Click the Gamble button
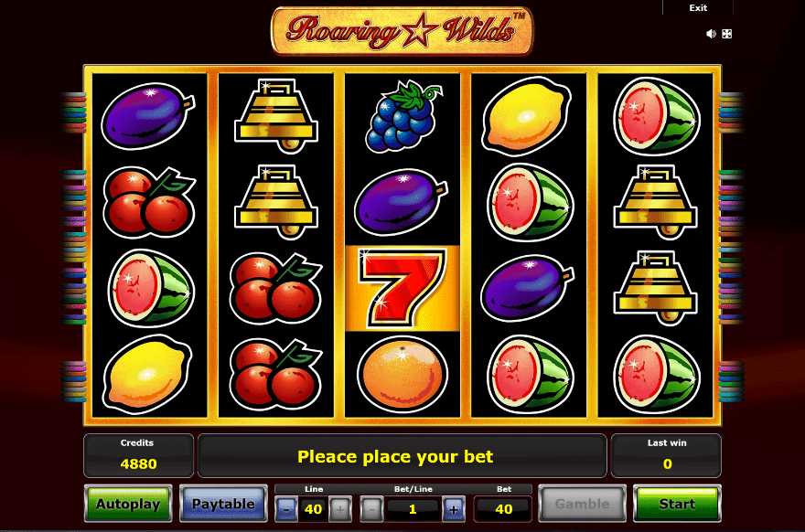Image resolution: width=805 pixels, height=532 pixels. (582, 504)
